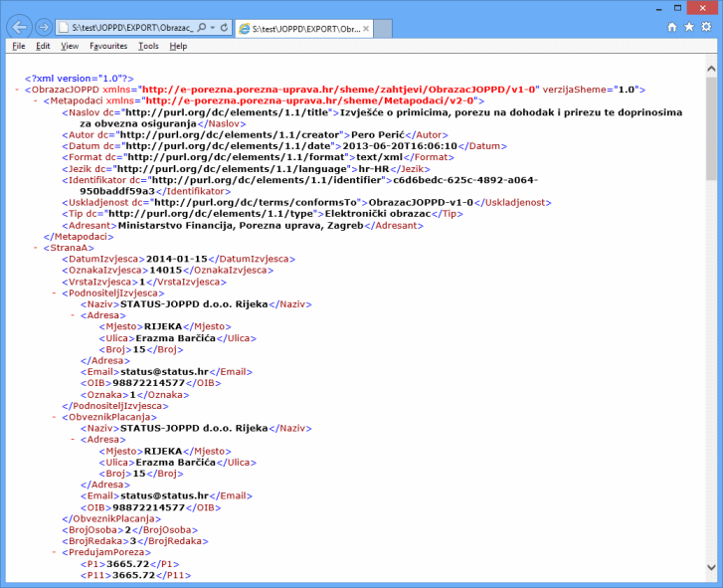Open the Favourites menu

click(108, 46)
